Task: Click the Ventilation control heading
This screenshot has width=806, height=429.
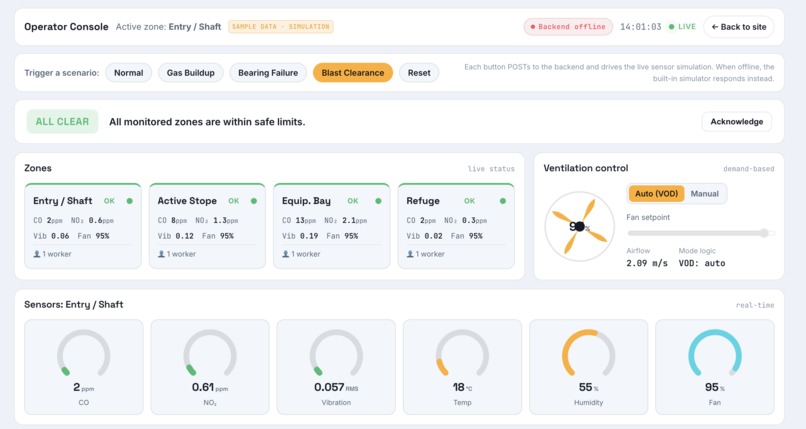Action: [585, 168]
